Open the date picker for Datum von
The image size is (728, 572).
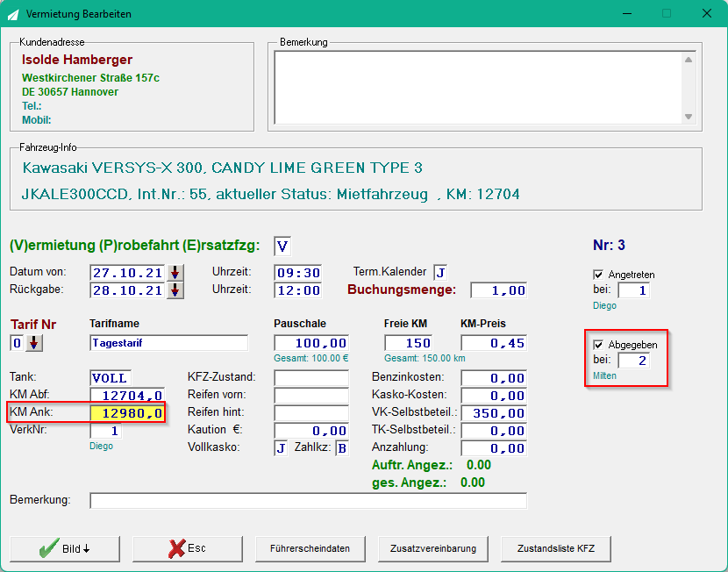click(175, 273)
